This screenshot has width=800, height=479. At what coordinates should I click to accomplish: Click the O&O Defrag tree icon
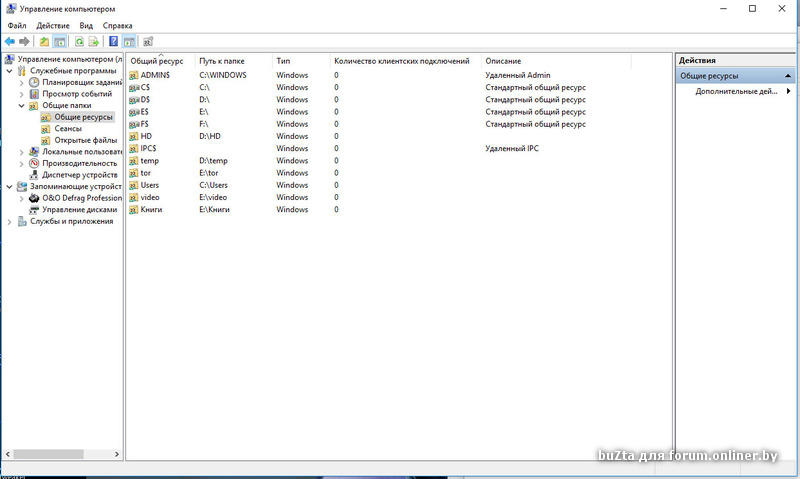click(x=34, y=198)
